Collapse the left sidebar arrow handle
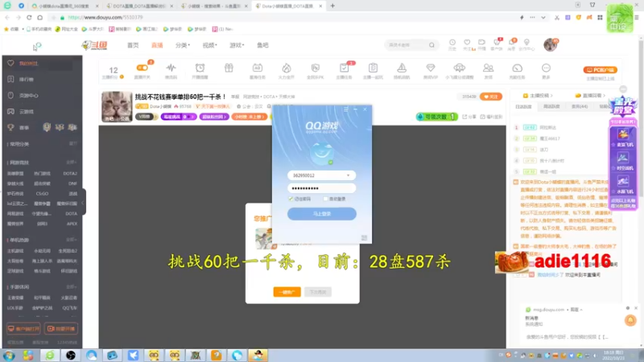This screenshot has height=362, width=644. 84,203
